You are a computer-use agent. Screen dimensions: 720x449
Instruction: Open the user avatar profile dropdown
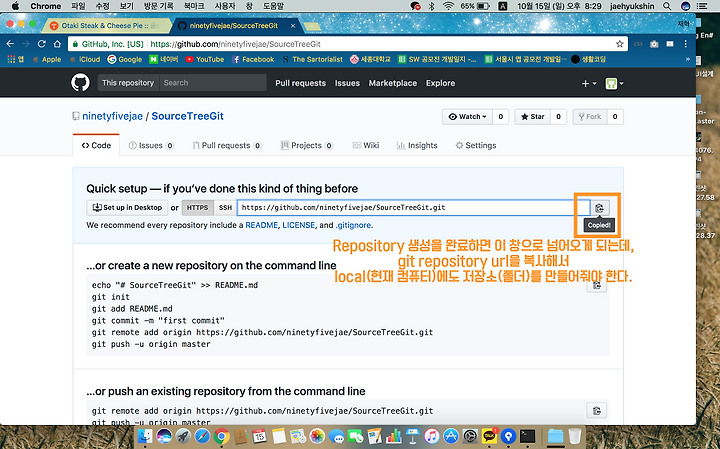(614, 83)
